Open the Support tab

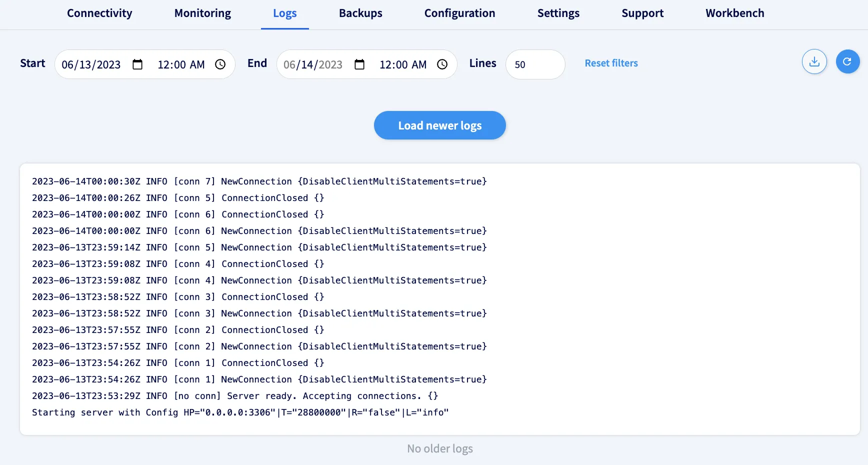pos(642,13)
